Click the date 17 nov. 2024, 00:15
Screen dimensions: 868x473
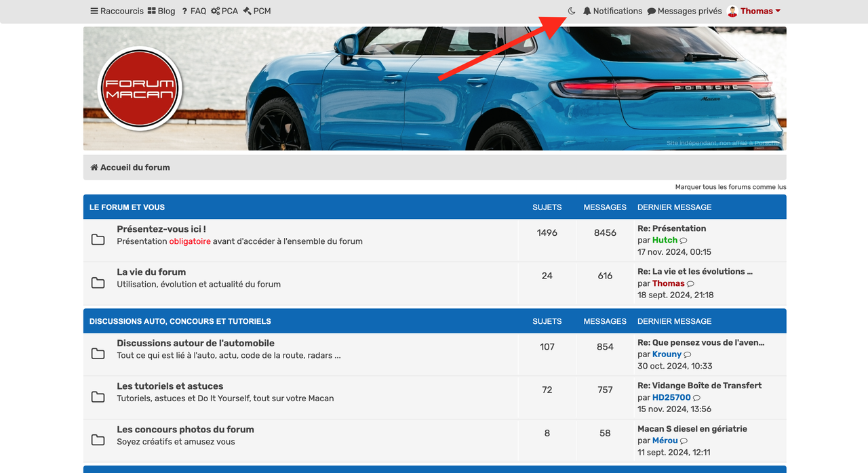(x=674, y=252)
